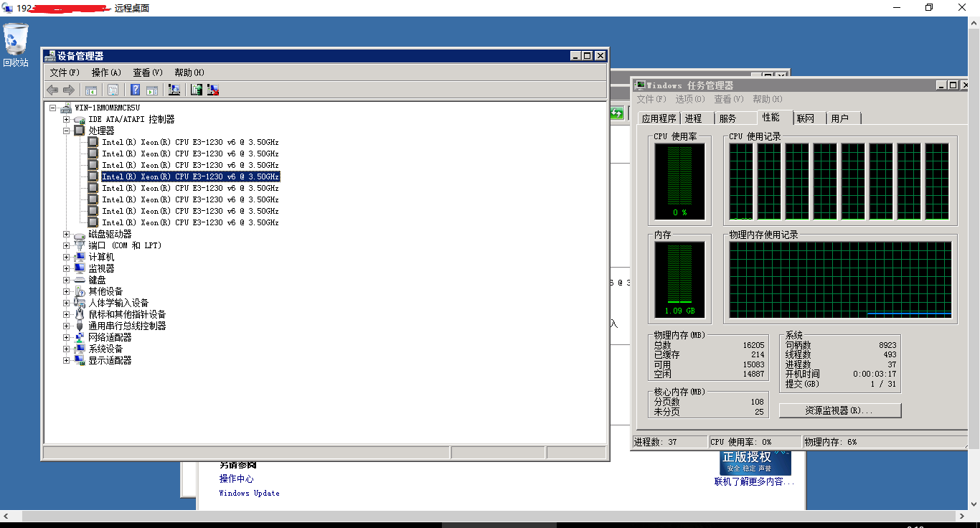
Task: Click the mouse icon beside 鼠标和其他指针设备
Action: (x=80, y=314)
